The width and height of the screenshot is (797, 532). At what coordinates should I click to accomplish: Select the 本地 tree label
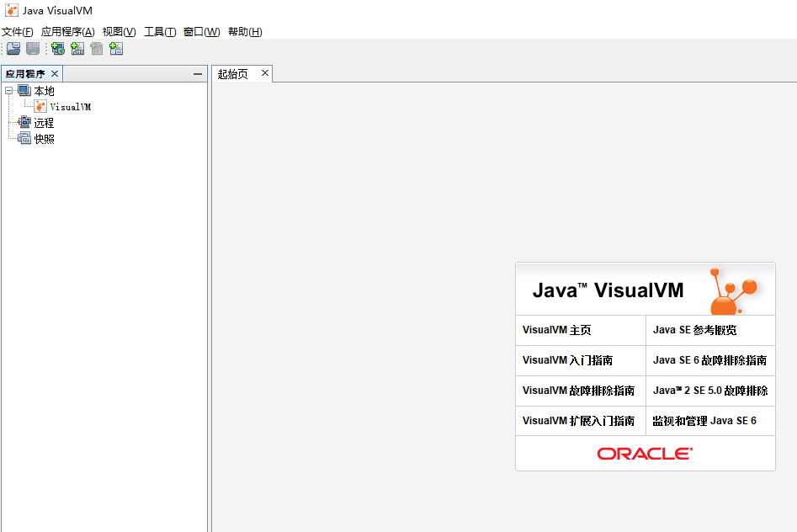[45, 91]
